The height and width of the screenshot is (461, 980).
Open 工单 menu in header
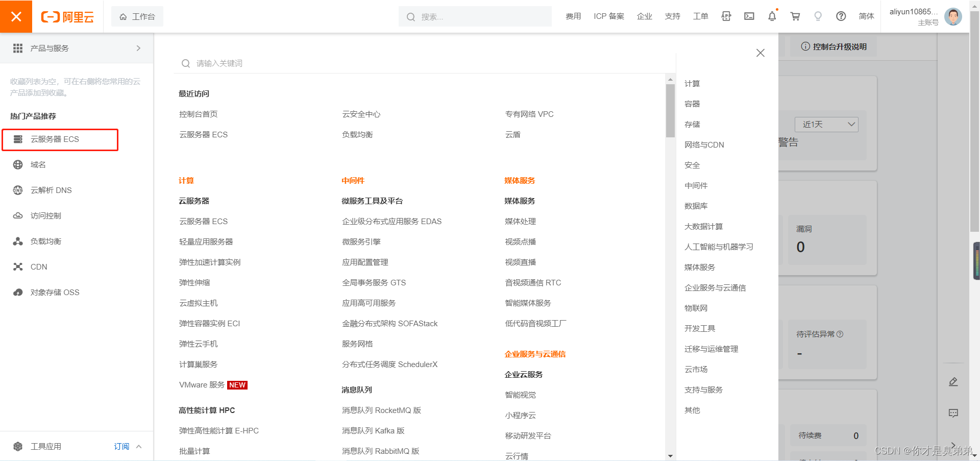(700, 16)
